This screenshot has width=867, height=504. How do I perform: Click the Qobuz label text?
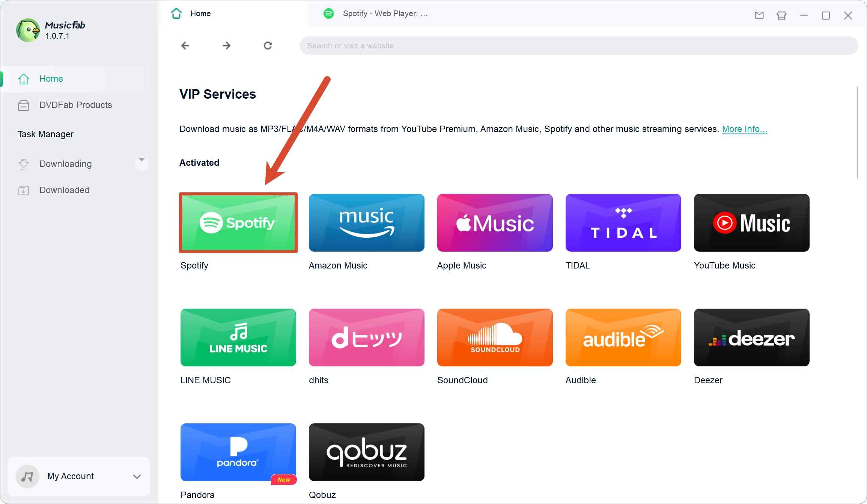pyautogui.click(x=322, y=495)
